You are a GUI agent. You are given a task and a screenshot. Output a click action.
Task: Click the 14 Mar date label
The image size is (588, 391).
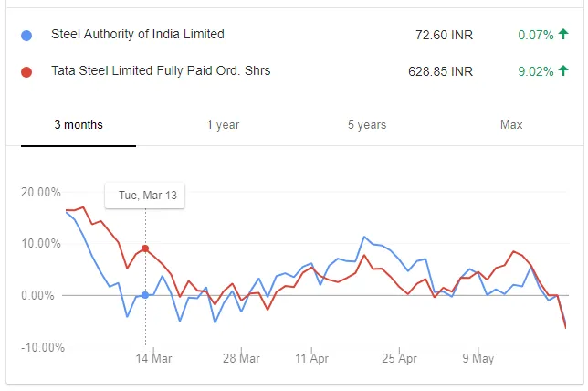[x=153, y=359]
